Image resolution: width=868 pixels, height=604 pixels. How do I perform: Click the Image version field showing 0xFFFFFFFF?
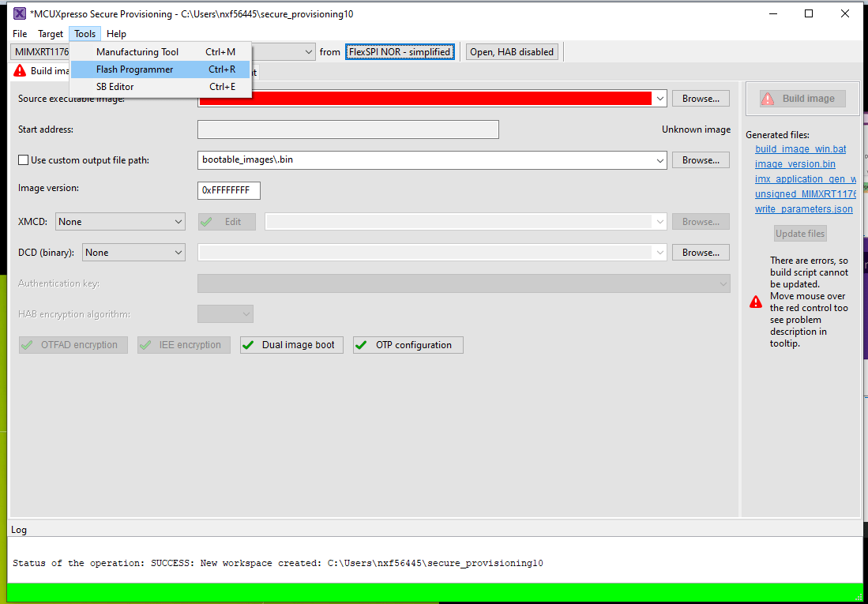228,190
